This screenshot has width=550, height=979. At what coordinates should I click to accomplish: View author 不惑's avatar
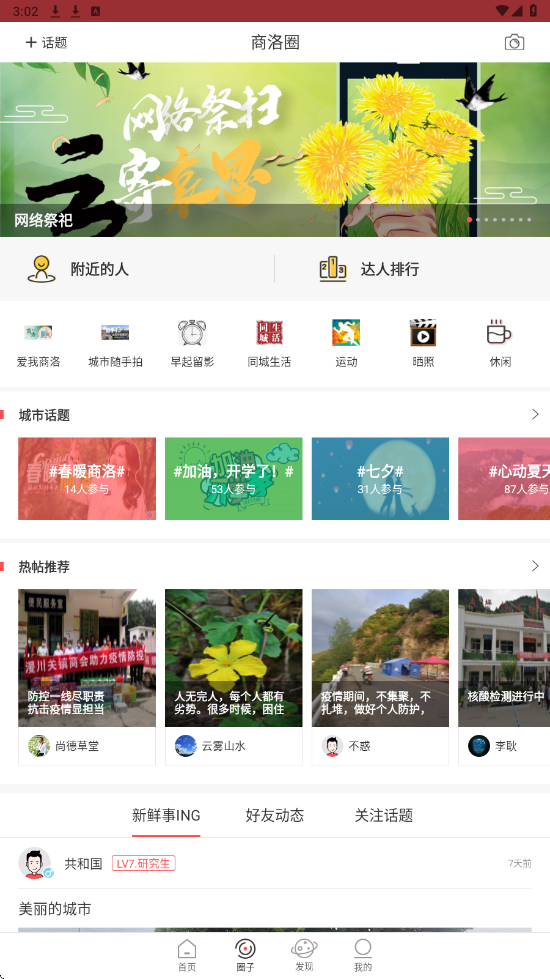[332, 745]
